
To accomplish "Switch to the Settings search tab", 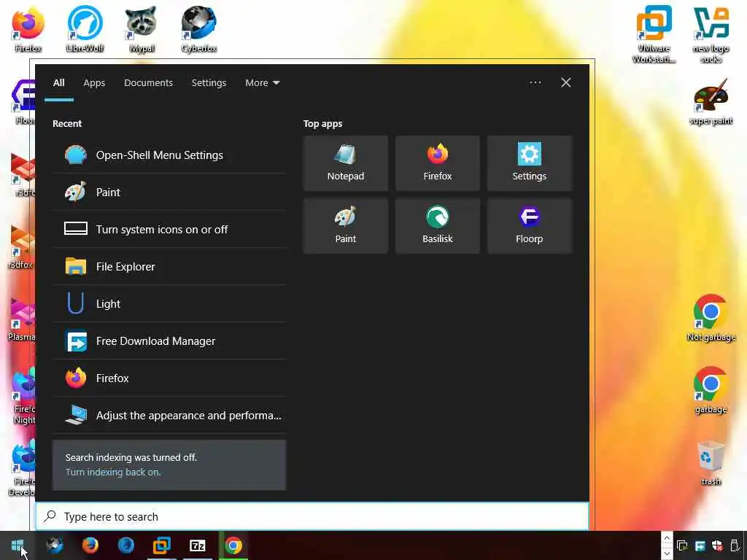I will 209,83.
